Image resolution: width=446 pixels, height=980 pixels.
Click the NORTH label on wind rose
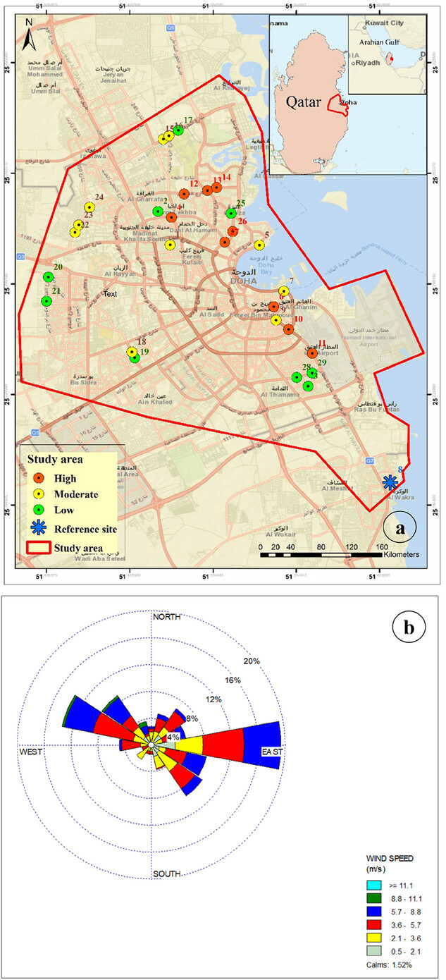tap(168, 616)
